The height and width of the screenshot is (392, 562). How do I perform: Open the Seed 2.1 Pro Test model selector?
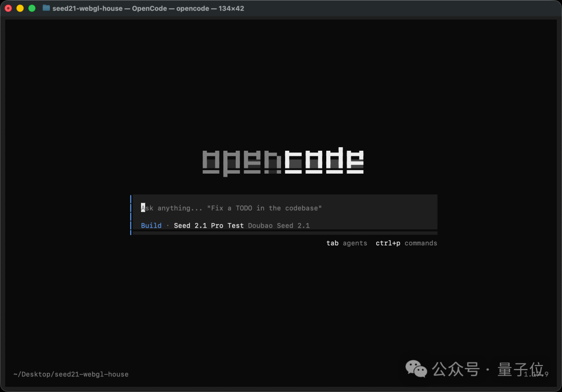(x=209, y=226)
